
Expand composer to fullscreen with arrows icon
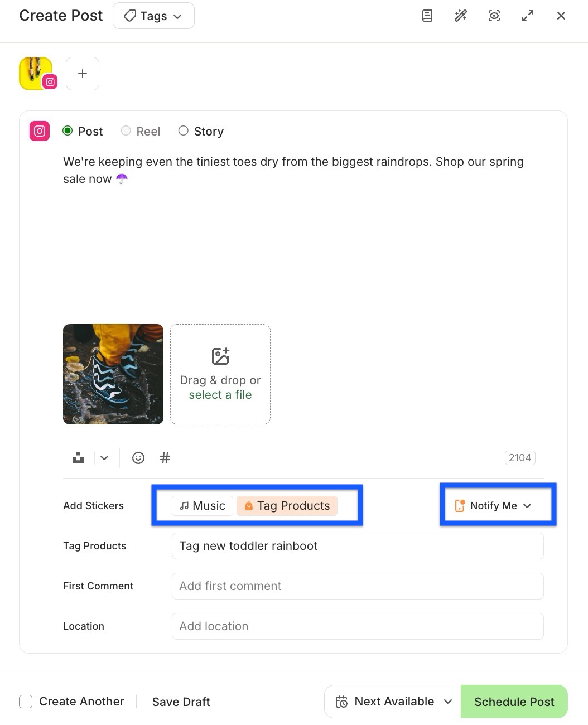pos(527,16)
